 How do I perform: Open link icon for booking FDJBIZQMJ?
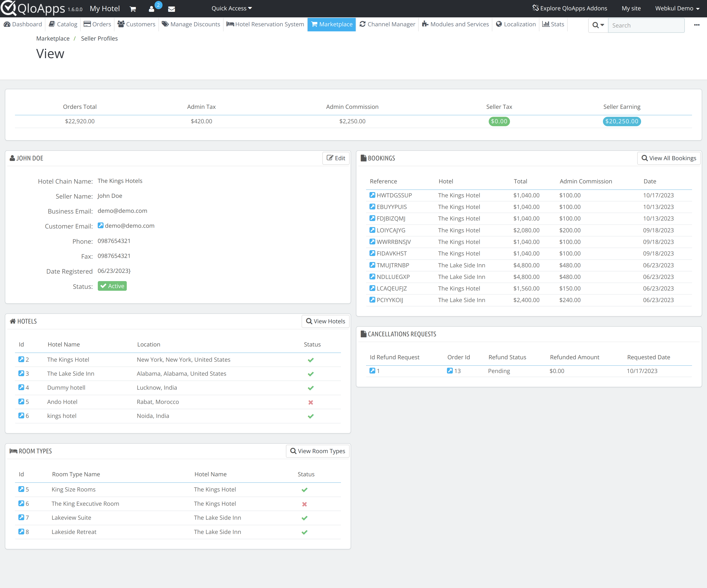click(372, 218)
